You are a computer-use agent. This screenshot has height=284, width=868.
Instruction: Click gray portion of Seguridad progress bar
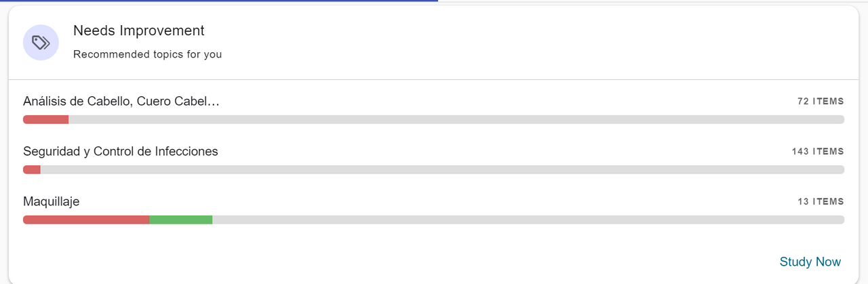tap(441, 169)
